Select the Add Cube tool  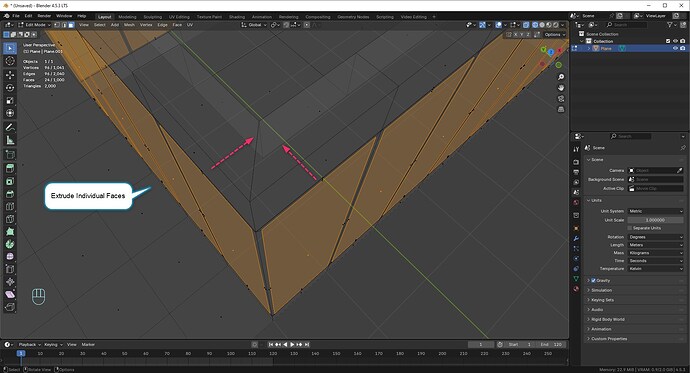[10, 154]
